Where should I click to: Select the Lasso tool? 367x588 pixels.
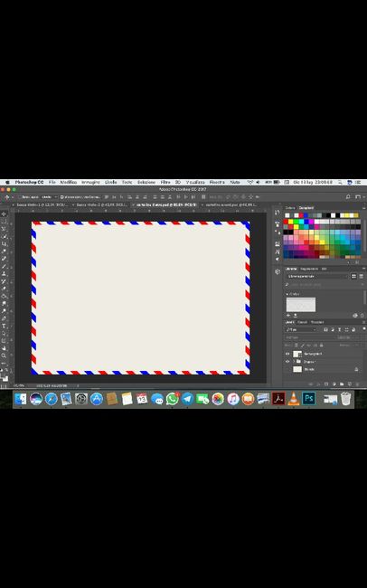[4, 229]
